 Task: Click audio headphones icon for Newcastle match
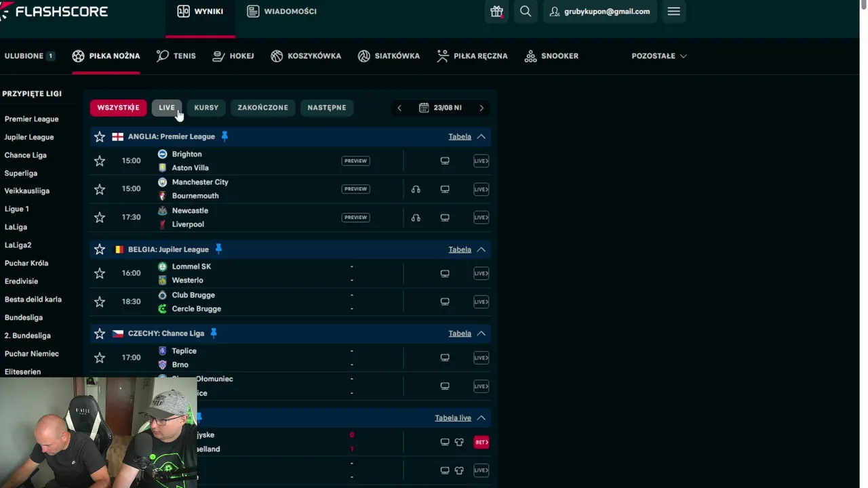point(416,218)
